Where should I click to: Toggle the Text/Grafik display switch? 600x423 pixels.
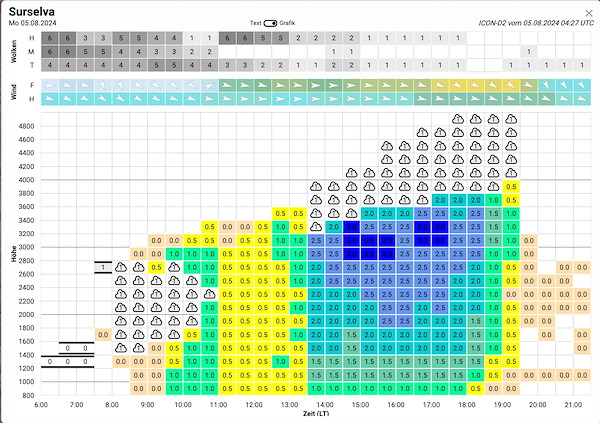(x=286, y=22)
